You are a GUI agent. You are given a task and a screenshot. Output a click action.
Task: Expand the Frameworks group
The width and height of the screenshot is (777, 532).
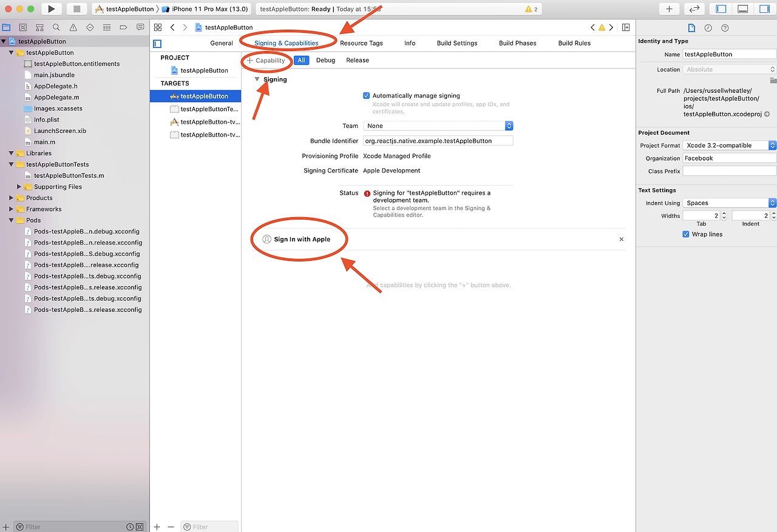click(x=11, y=209)
